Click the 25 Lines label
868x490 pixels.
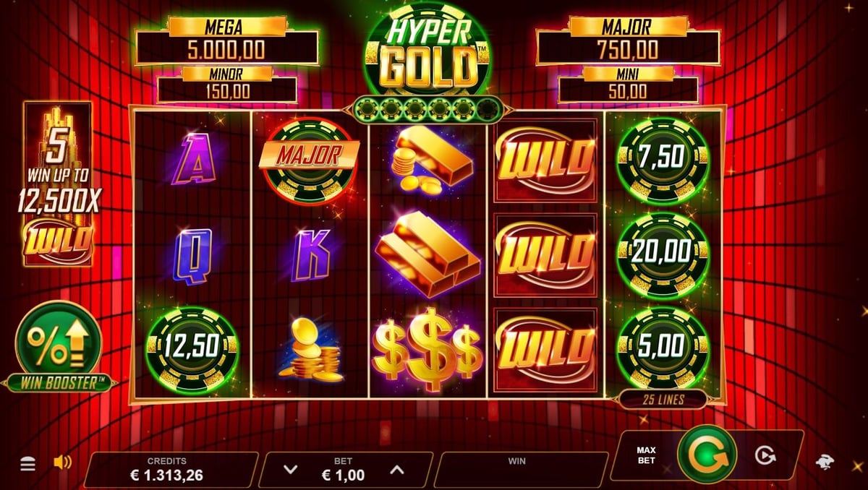click(x=663, y=399)
